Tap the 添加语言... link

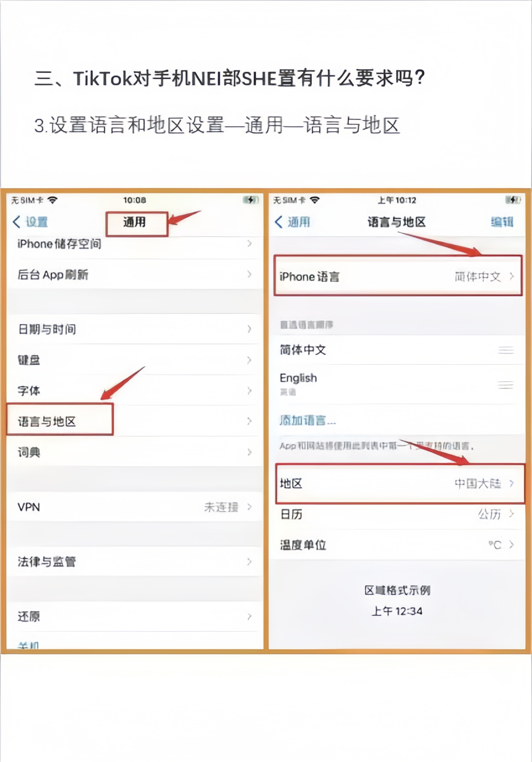coord(308,421)
